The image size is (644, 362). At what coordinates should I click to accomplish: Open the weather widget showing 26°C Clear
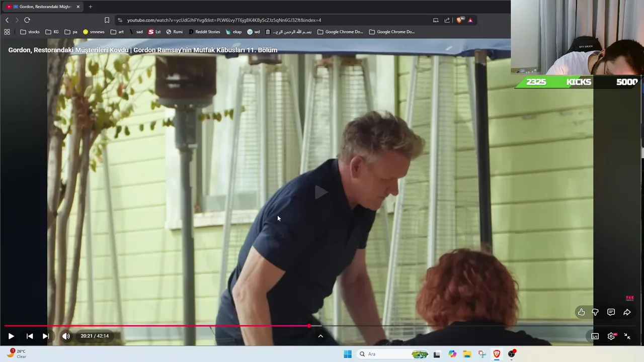click(x=17, y=354)
